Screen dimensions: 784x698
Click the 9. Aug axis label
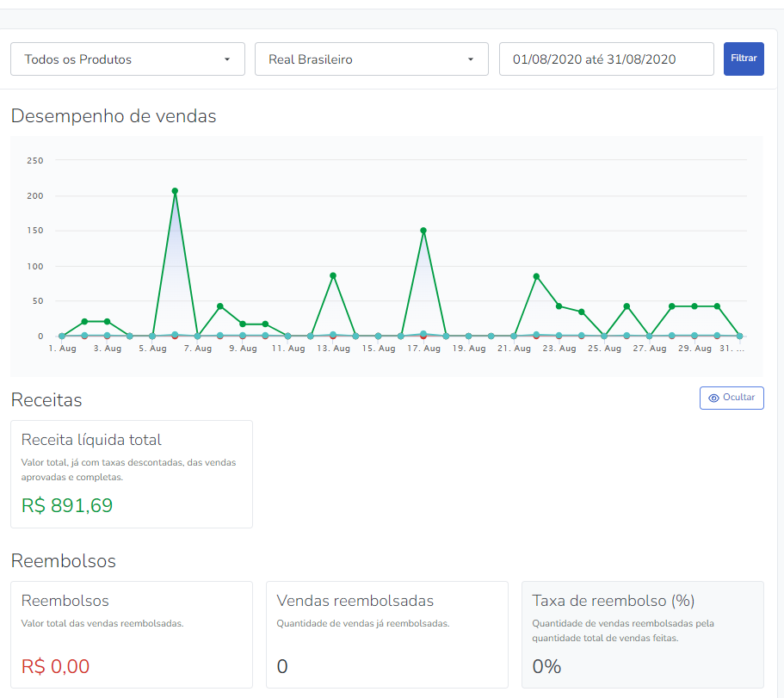point(243,349)
